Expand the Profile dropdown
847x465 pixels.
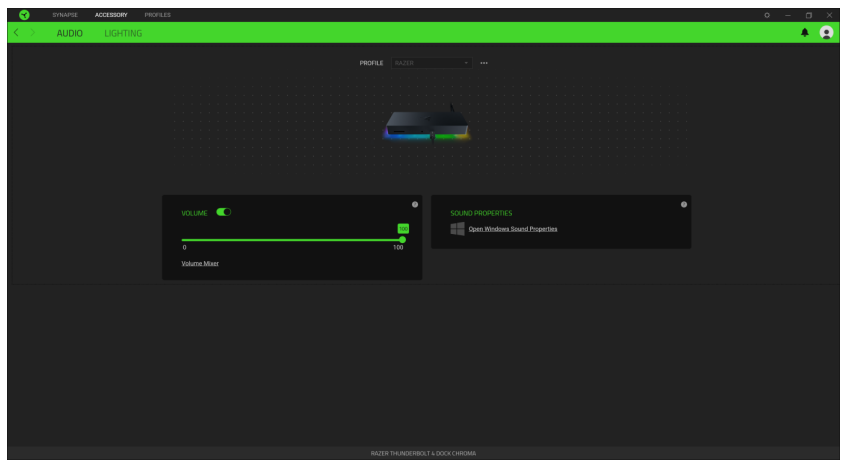[x=432, y=63]
